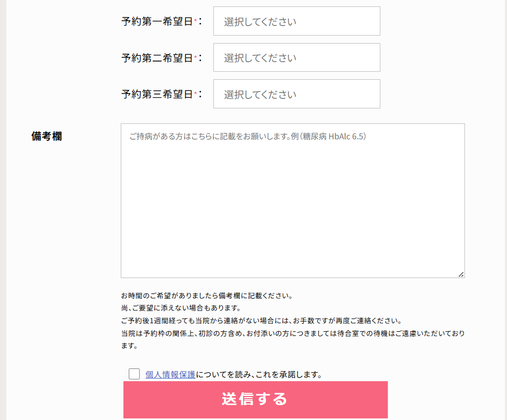Click the placeholder text about 持病 in textarea

(x=248, y=136)
